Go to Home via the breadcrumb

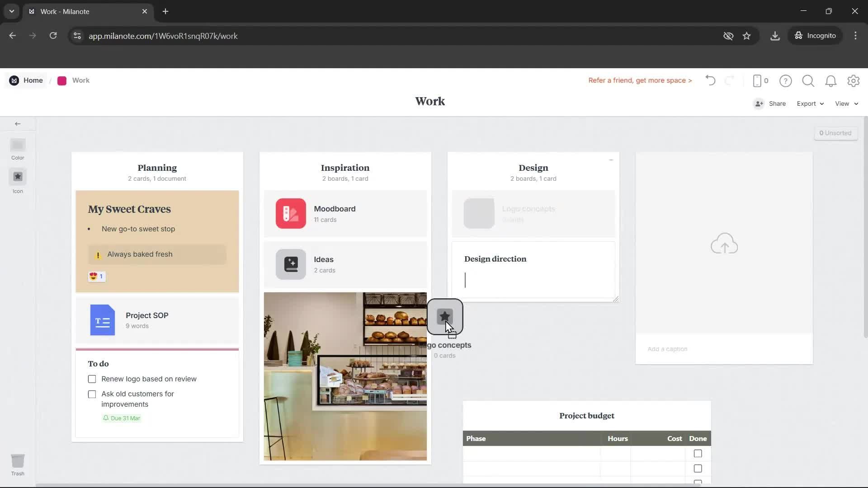click(33, 80)
